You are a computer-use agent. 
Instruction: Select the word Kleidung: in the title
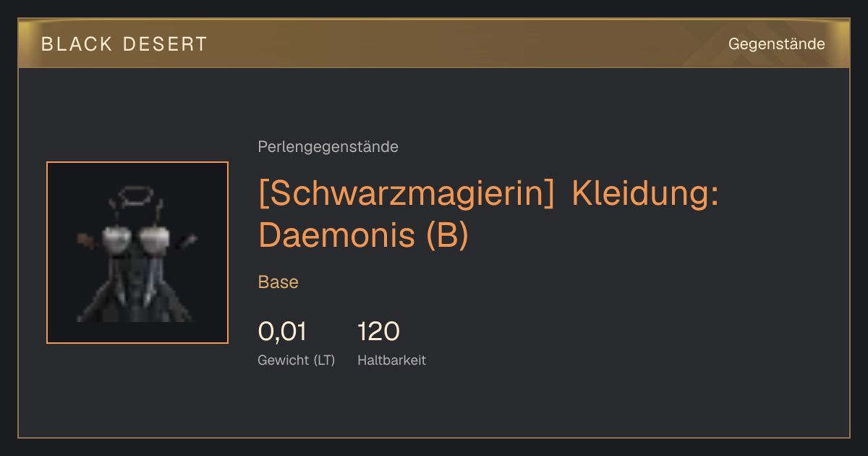[644, 193]
